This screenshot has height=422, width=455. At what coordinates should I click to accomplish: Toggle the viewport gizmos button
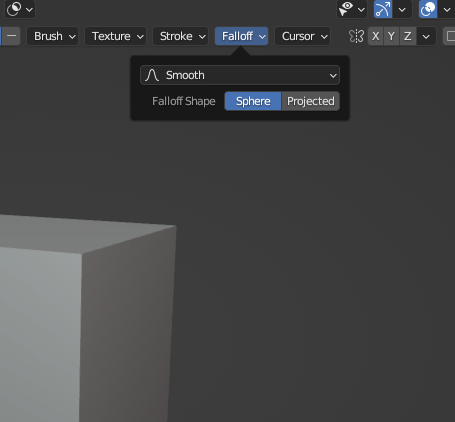pos(383,9)
